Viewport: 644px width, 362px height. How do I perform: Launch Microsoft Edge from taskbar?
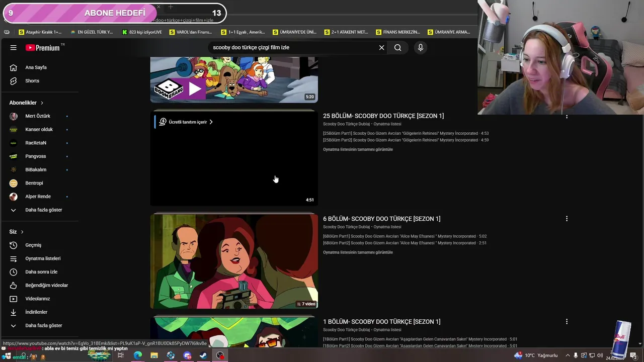(137, 355)
